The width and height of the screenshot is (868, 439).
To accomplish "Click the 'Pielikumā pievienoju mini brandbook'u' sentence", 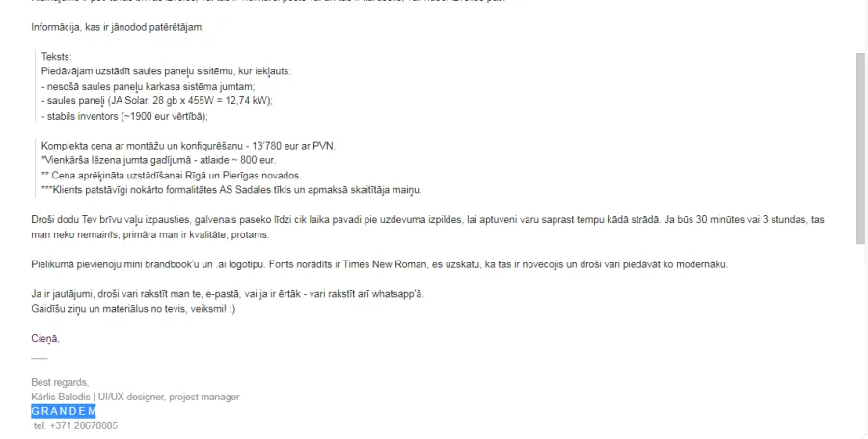I will point(380,264).
